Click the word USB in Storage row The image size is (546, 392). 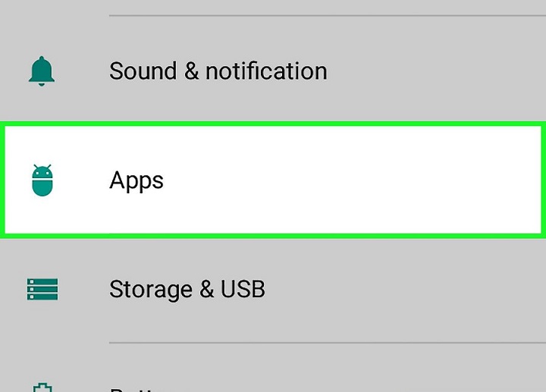243,289
